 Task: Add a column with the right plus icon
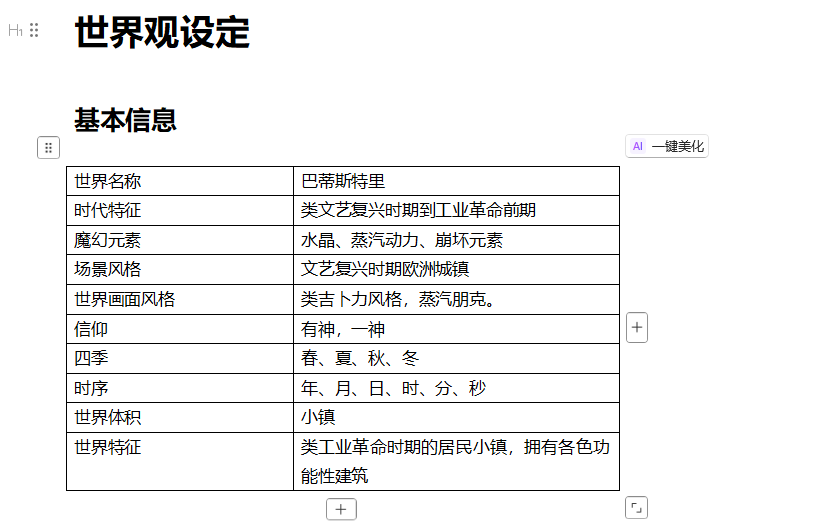tap(637, 327)
